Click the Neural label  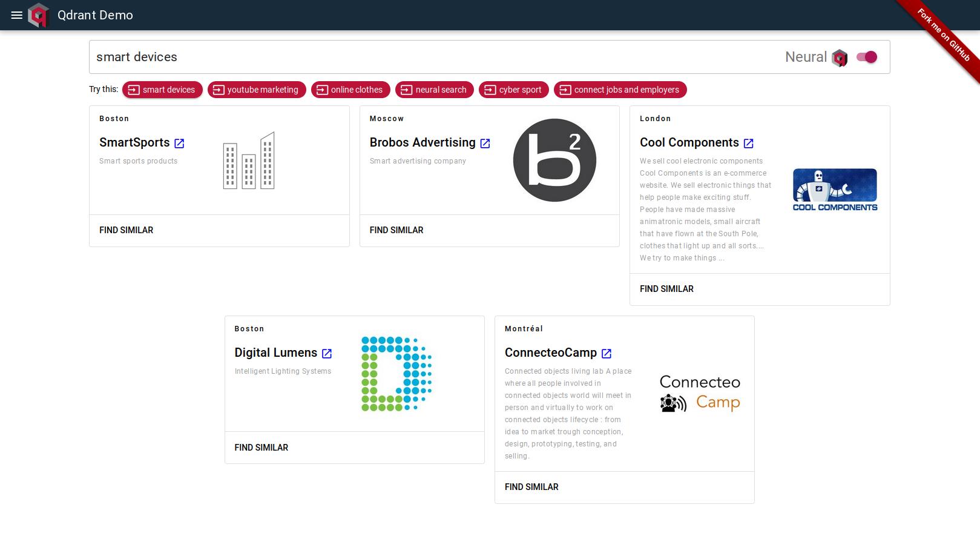(x=806, y=57)
